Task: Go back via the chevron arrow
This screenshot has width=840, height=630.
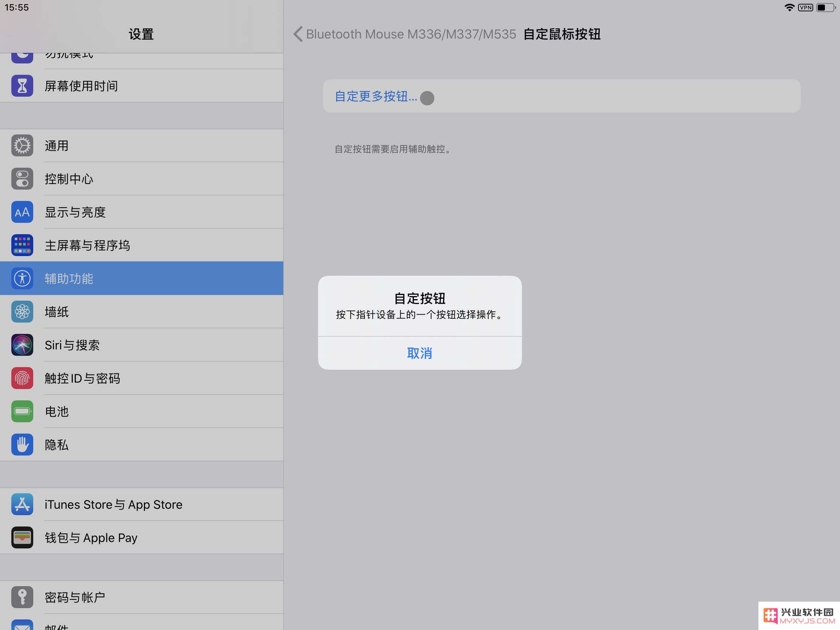Action: (x=298, y=34)
